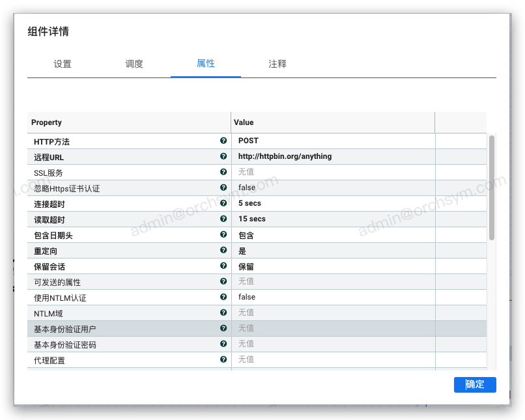The image size is (525, 420).
Task: Switch to the 设置 tab
Action: [x=63, y=64]
